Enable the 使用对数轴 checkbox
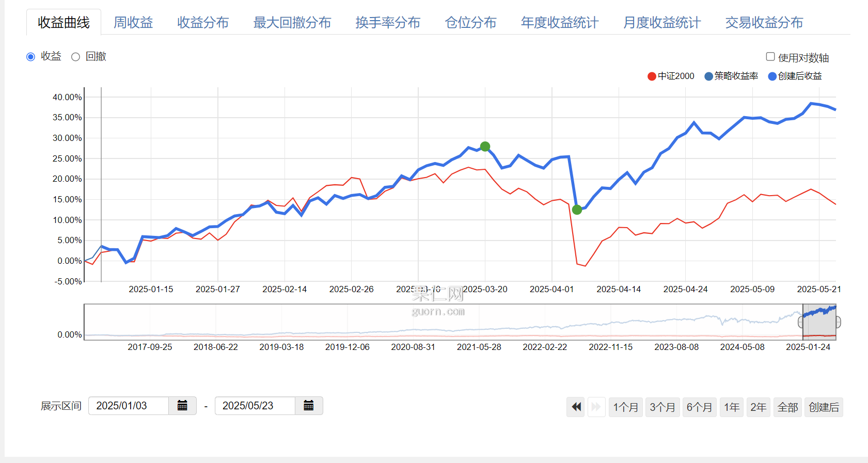 pyautogui.click(x=770, y=57)
